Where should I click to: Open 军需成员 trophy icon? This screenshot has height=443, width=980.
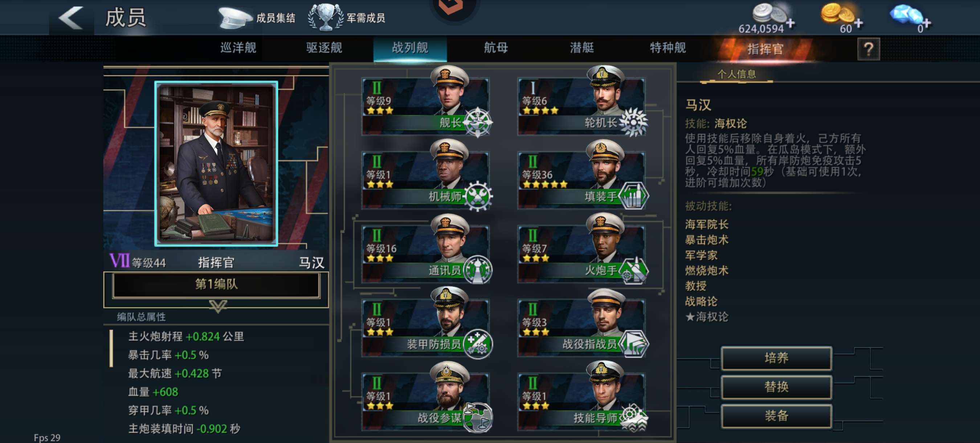pyautogui.click(x=326, y=17)
